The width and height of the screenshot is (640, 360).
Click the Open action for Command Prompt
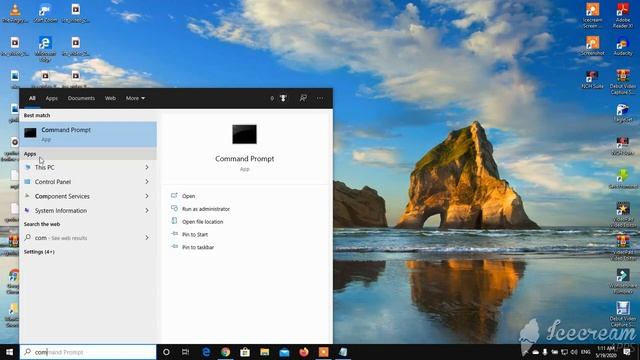(188, 196)
